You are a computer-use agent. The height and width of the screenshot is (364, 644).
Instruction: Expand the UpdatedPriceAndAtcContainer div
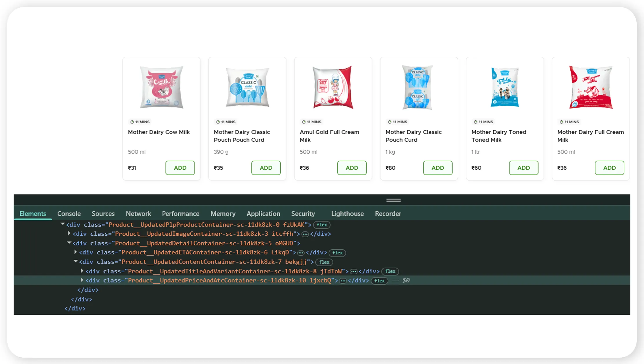pyautogui.click(x=82, y=280)
